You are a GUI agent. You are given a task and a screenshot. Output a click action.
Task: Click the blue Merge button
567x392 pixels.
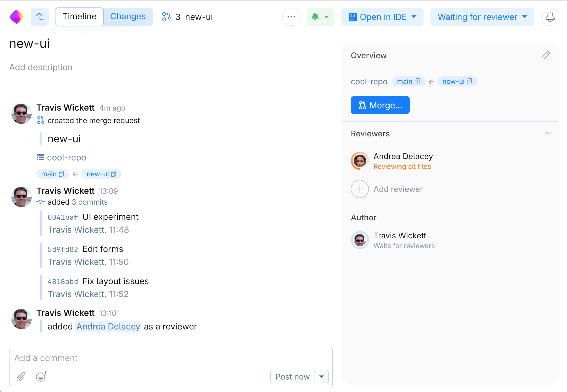pyautogui.click(x=380, y=105)
